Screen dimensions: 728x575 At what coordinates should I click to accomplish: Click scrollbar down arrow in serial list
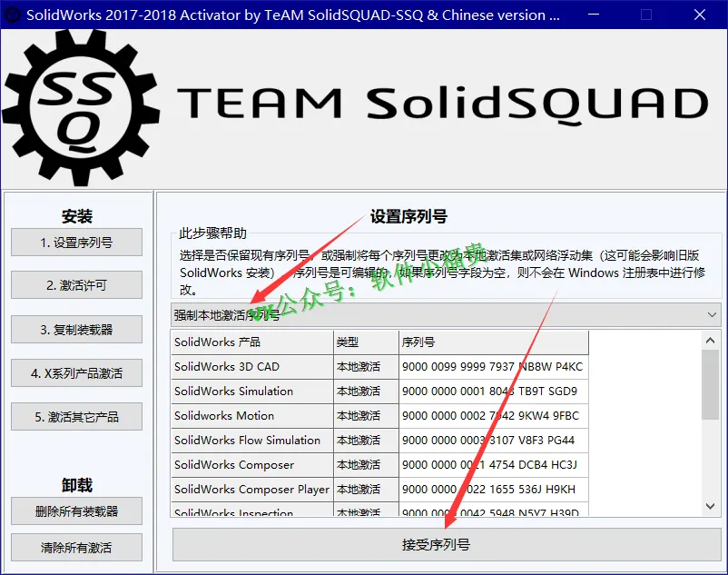pos(710,506)
